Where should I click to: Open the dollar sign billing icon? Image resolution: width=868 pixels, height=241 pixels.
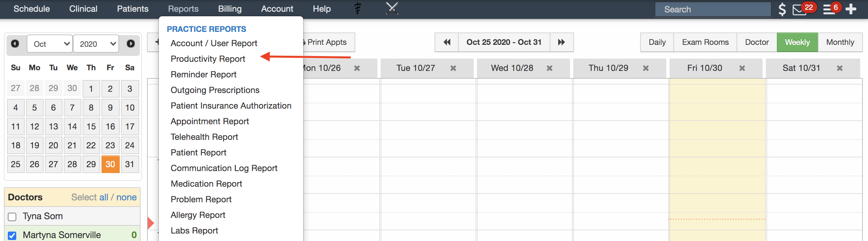[x=782, y=9]
